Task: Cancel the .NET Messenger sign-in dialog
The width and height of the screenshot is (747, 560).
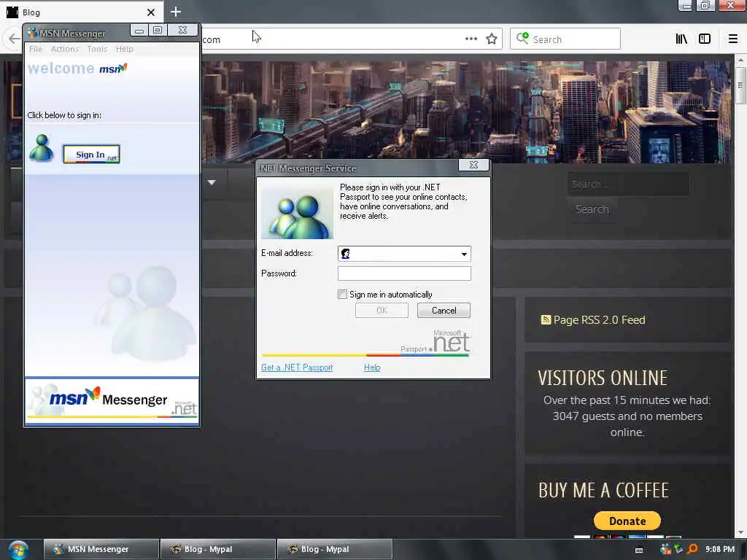Action: coord(444,311)
